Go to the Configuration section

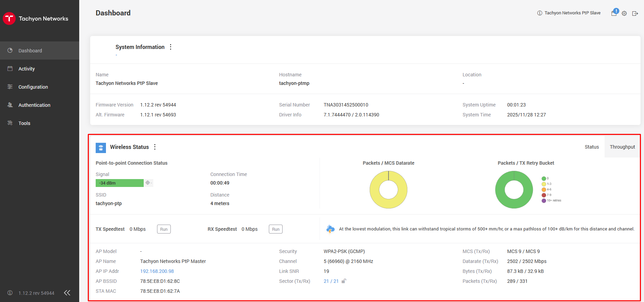coord(39,87)
